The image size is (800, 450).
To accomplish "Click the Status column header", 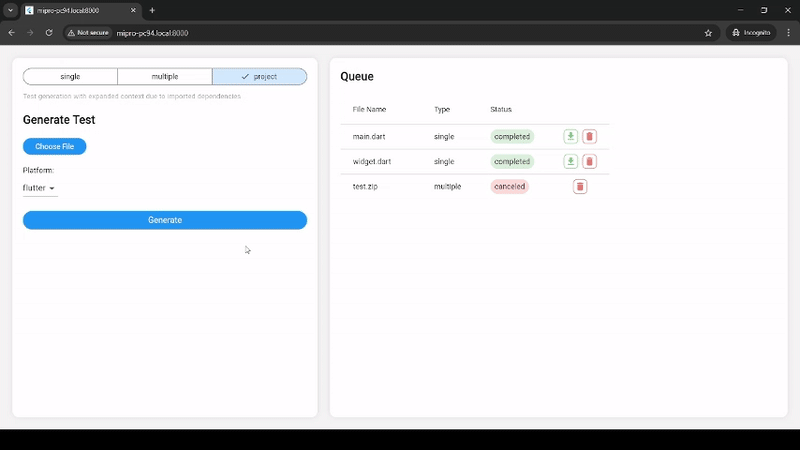I will click(501, 109).
